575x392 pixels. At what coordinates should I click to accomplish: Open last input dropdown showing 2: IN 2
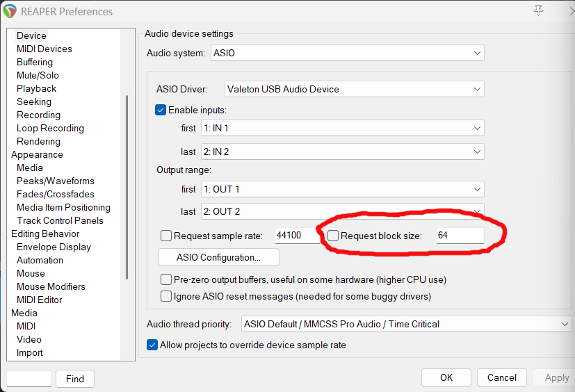(343, 152)
